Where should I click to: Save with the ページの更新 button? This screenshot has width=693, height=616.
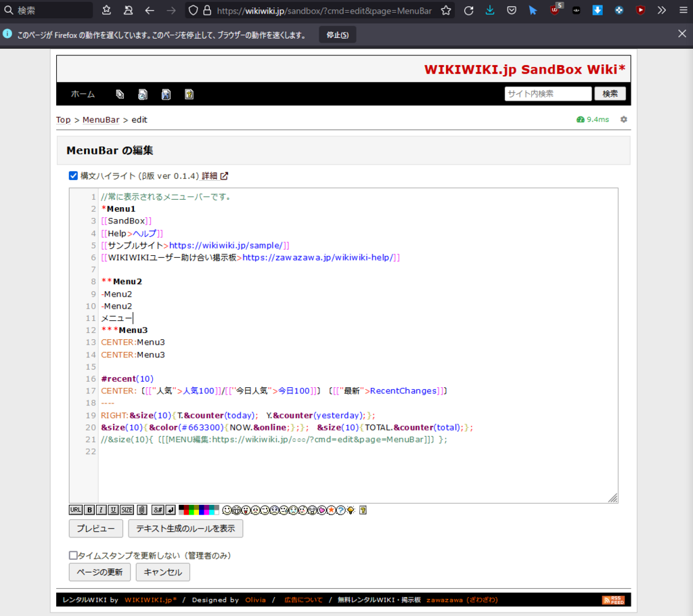click(99, 572)
